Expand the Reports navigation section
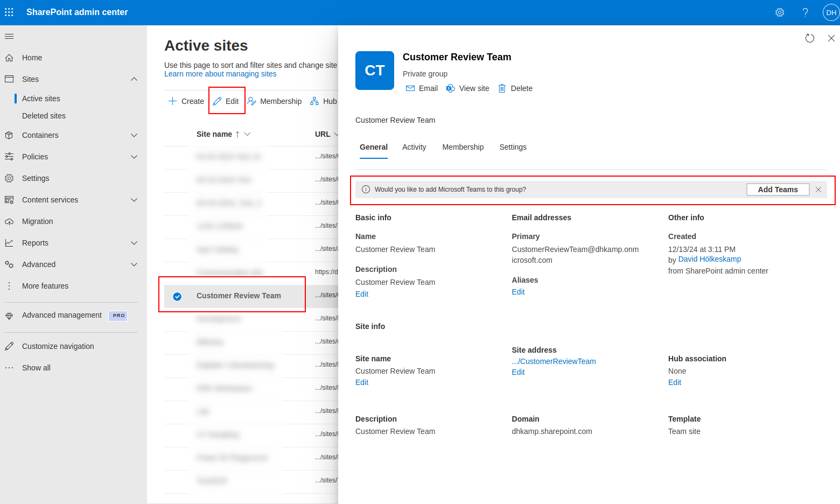The width and height of the screenshot is (840, 504). pos(134,243)
